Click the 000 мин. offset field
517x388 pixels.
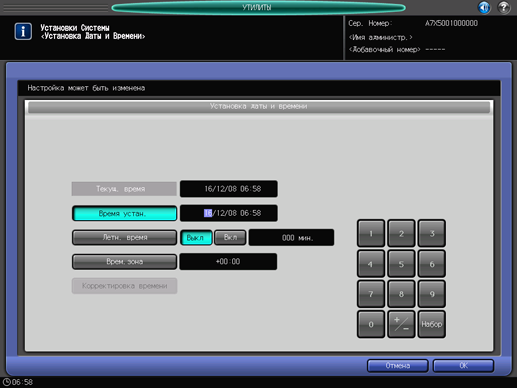[x=291, y=238]
